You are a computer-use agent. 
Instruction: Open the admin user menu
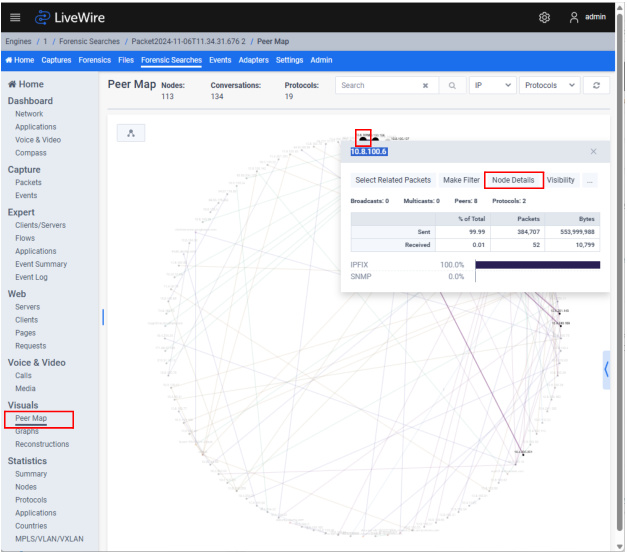[587, 17]
